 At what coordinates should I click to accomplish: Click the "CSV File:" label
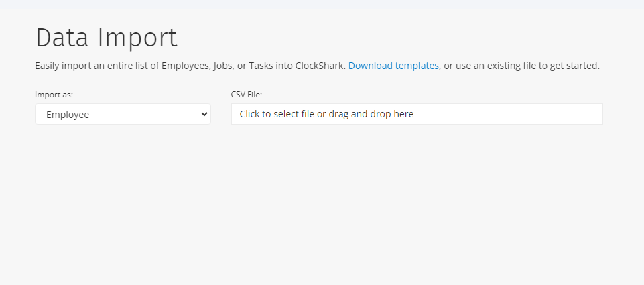coord(247,95)
